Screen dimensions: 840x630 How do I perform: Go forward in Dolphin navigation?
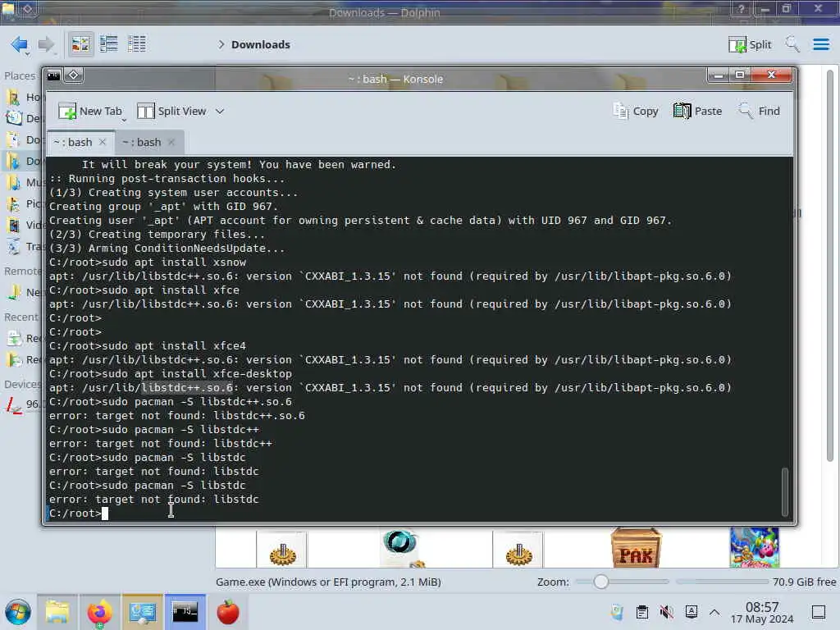coord(46,44)
